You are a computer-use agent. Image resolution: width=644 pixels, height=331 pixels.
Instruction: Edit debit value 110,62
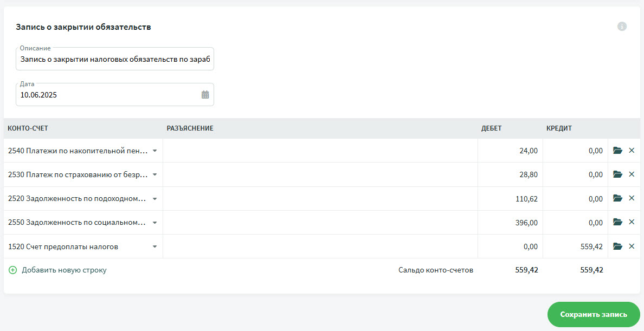[x=510, y=199]
